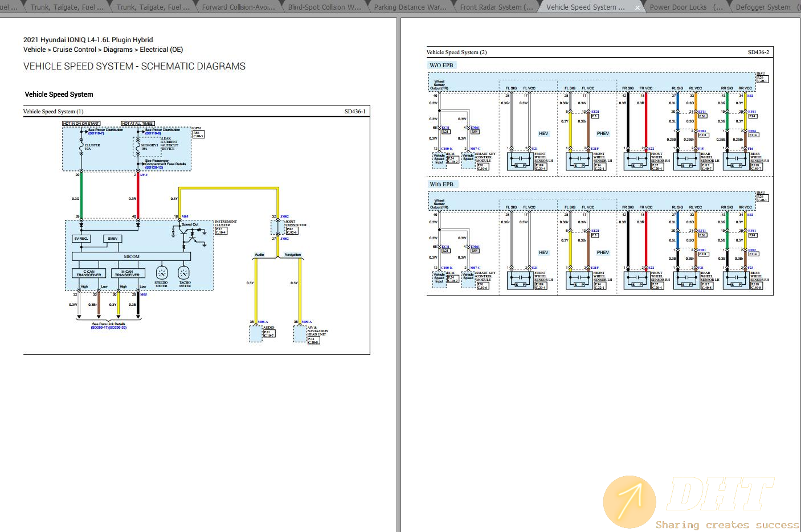This screenshot has height=532, width=801.
Task: Click the 'INSTRUMENT CLUSTER' component label
Action: pos(226,223)
